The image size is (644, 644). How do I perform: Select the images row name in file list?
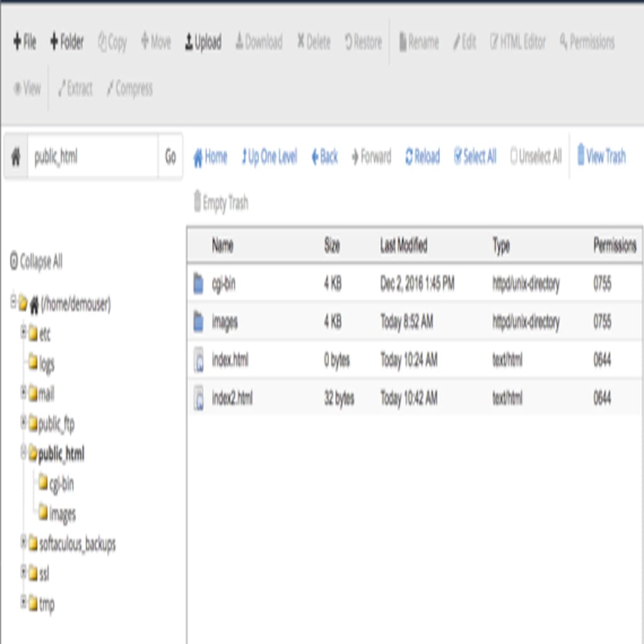click(x=225, y=323)
